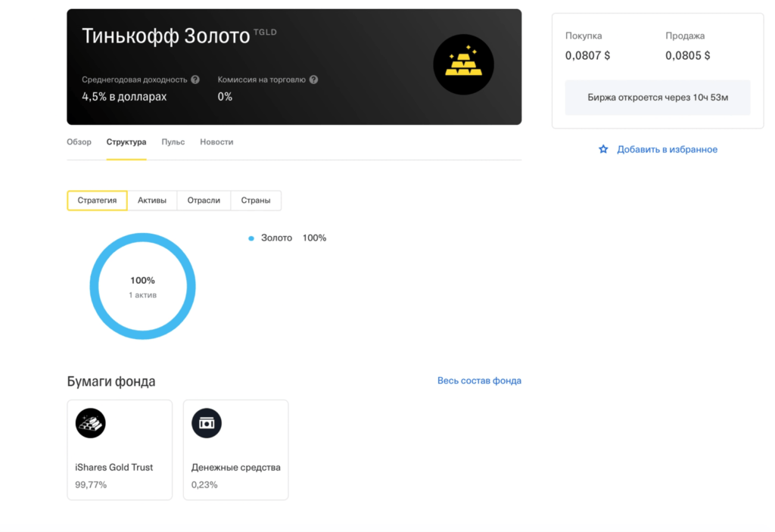Click the 0% commission value
This screenshot has height=532, width=775.
(225, 96)
